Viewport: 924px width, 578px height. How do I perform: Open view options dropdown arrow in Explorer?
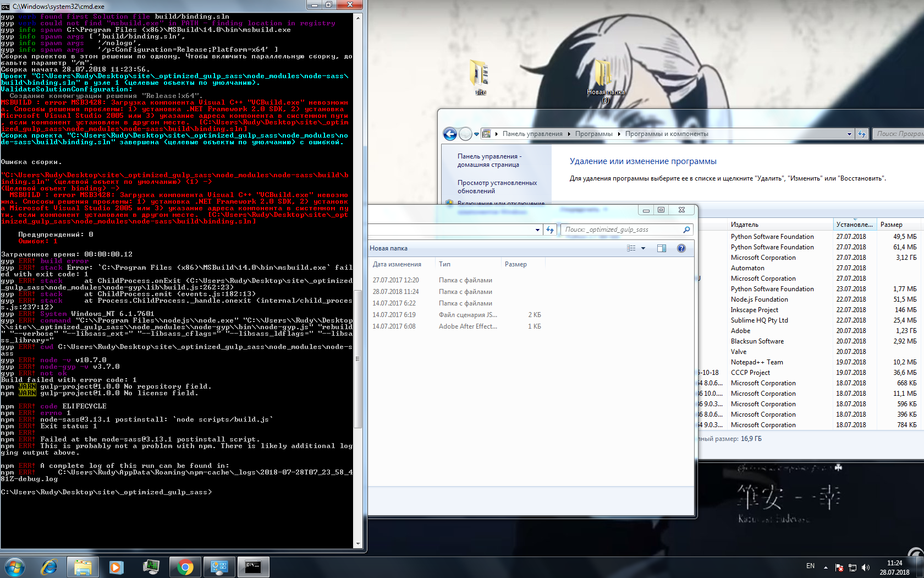[643, 248]
